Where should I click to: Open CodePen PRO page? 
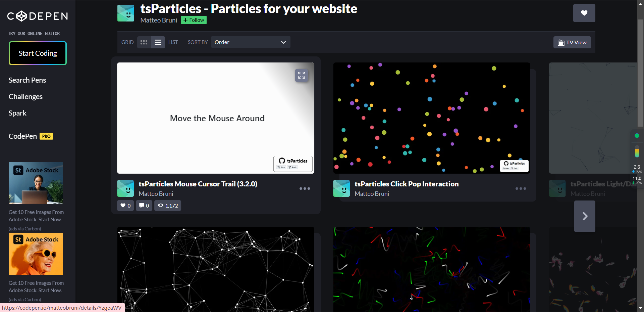pyautogui.click(x=31, y=136)
